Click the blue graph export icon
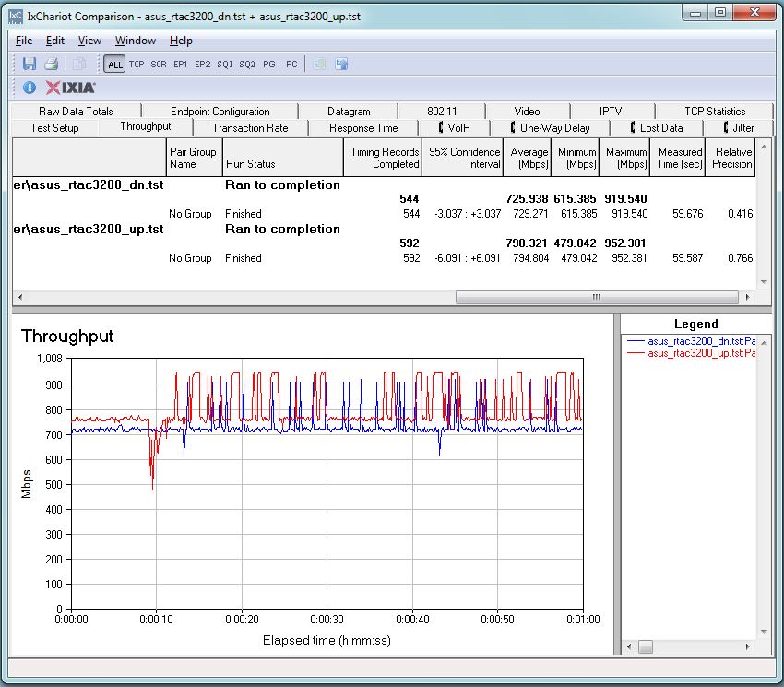The image size is (784, 687). [341, 64]
